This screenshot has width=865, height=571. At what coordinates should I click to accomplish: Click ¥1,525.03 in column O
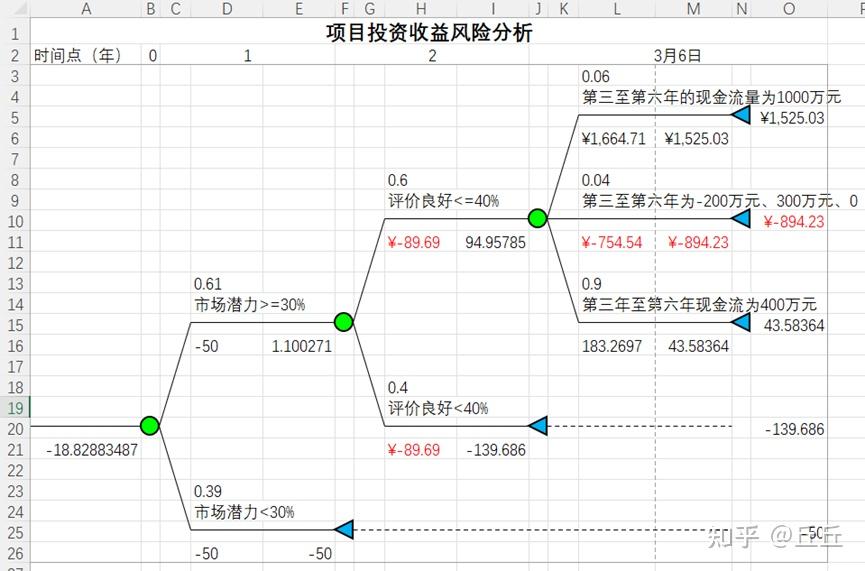pos(792,118)
